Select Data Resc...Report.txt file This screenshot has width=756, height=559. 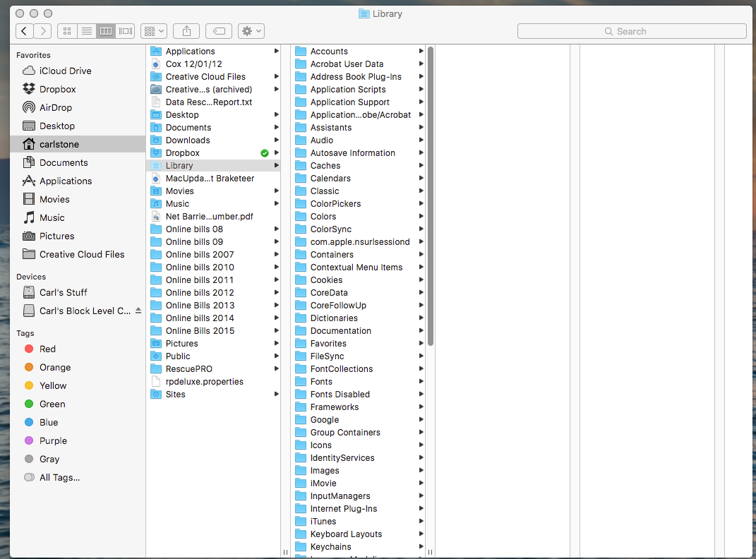tap(214, 102)
